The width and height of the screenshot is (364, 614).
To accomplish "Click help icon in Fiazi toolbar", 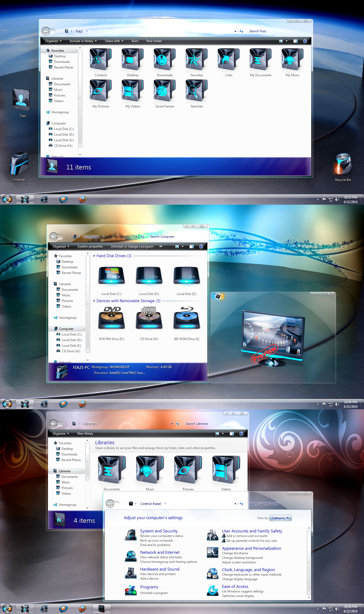I will click(305, 41).
